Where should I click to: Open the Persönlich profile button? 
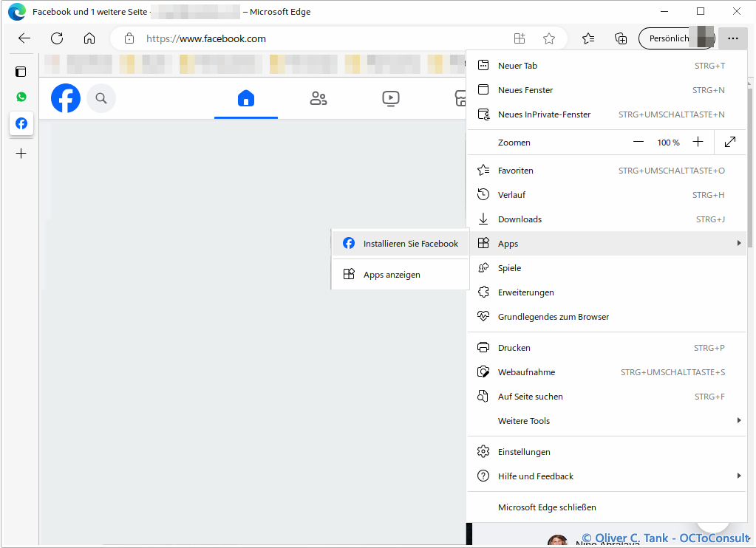pos(676,38)
